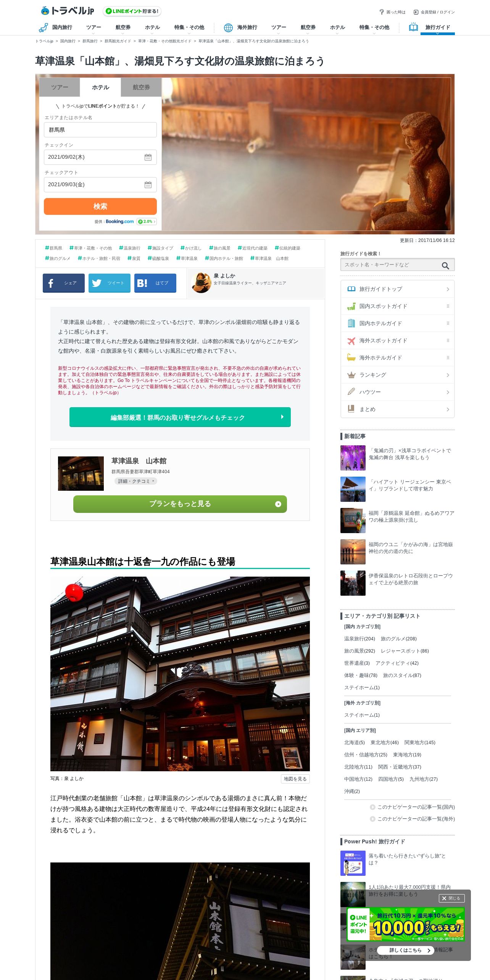Select the #かけ流し hashtag

[191, 248]
